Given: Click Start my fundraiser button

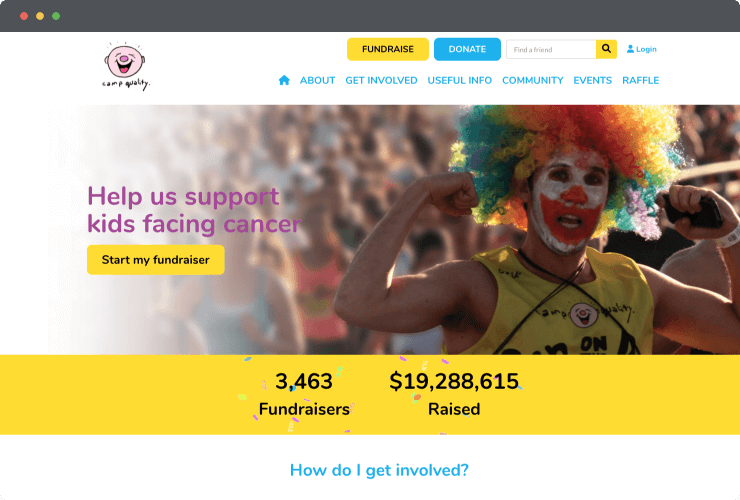Looking at the screenshot, I should pos(156,260).
